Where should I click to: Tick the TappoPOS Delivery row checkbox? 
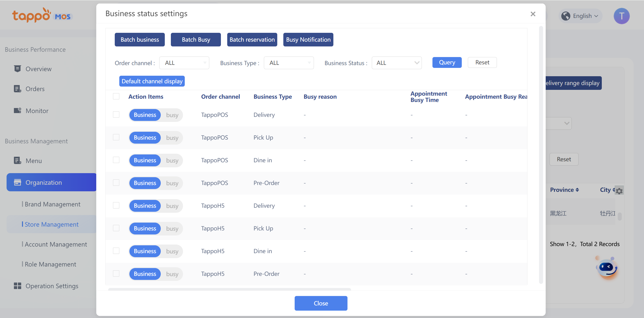(116, 115)
